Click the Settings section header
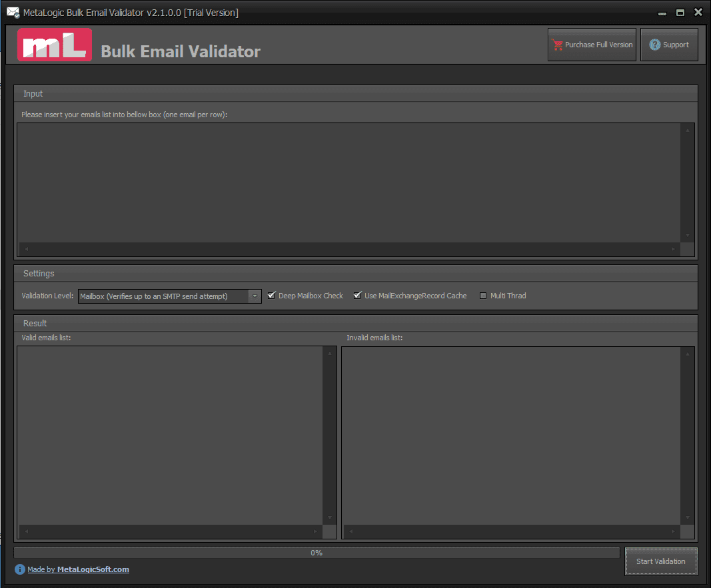Screen dimensions: 711x588 point(356,274)
